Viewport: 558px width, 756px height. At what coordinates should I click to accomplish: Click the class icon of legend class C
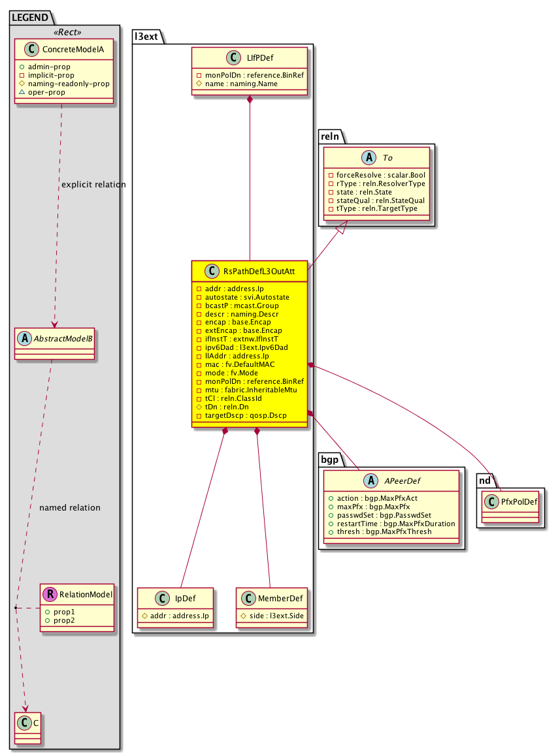[x=24, y=725]
